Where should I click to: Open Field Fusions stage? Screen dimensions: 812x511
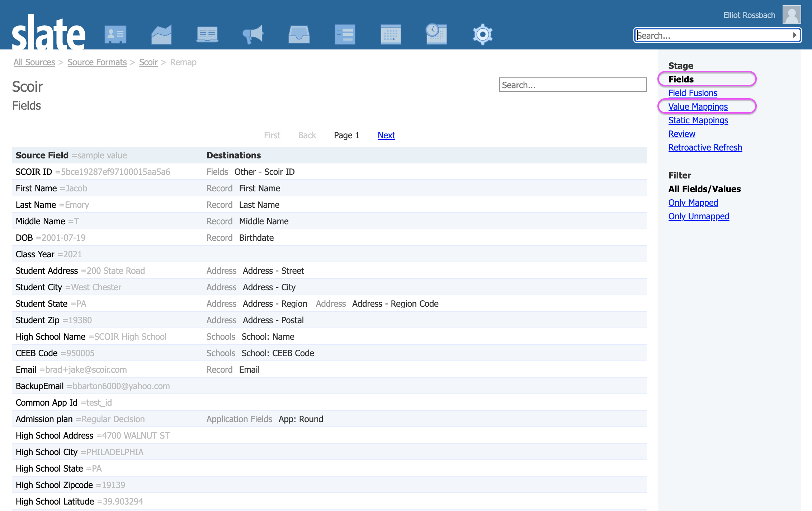[x=693, y=93]
